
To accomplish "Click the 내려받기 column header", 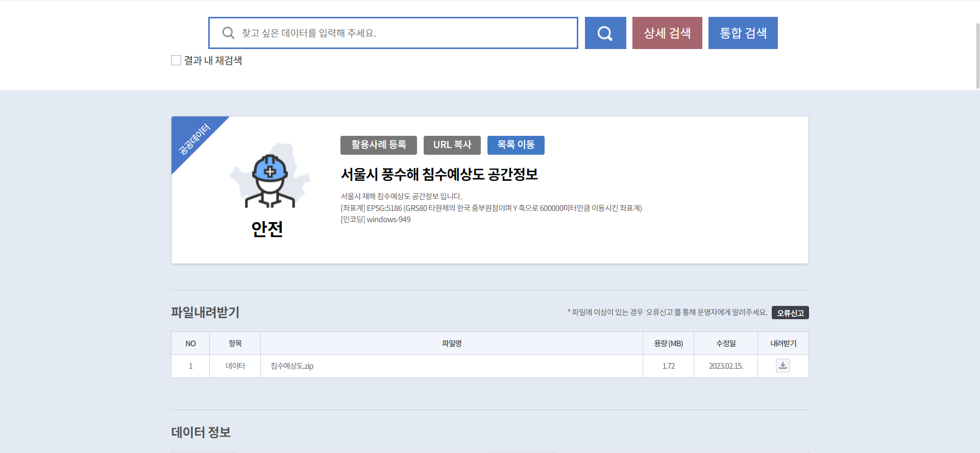I will [783, 343].
